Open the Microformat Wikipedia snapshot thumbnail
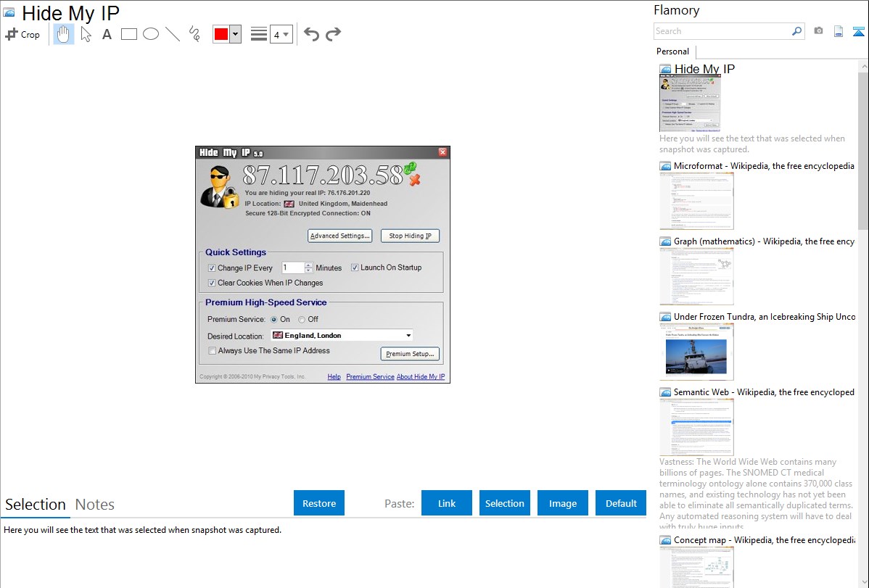Screen dimensions: 869x588 pyautogui.click(x=696, y=201)
